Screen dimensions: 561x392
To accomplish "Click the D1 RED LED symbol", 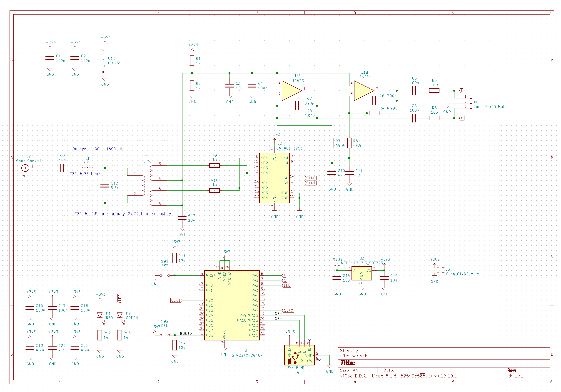I will click(100, 315).
